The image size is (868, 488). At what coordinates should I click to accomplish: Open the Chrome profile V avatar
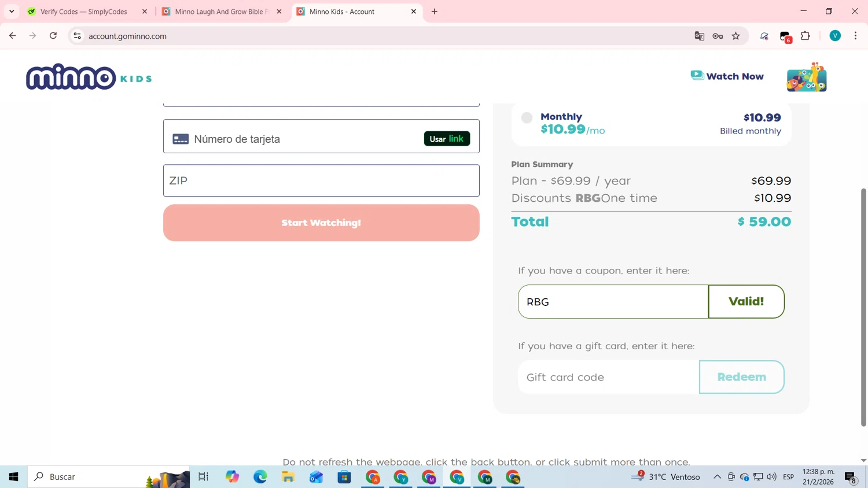[x=835, y=36]
